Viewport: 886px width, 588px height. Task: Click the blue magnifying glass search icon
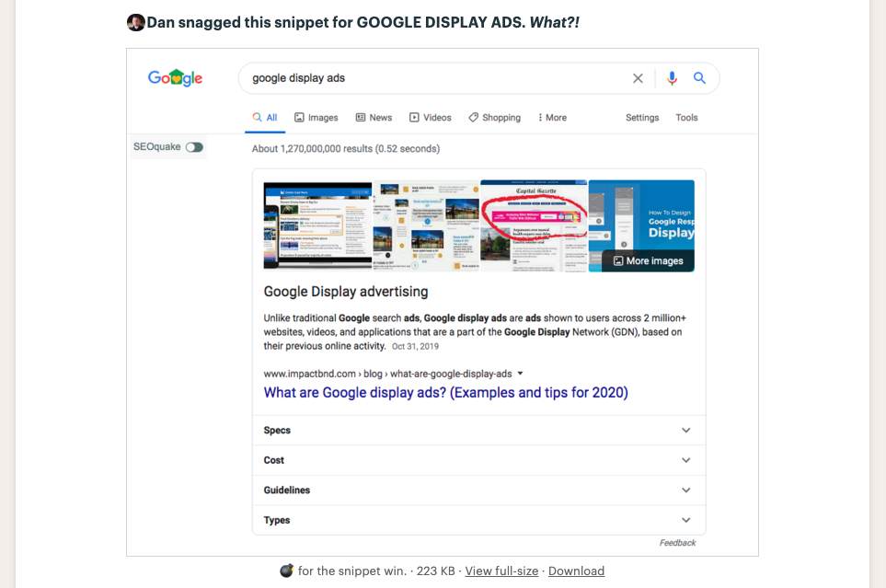tap(699, 78)
